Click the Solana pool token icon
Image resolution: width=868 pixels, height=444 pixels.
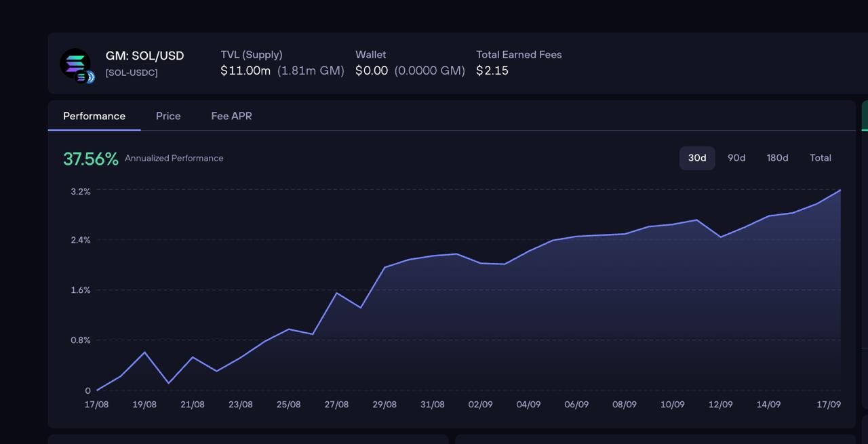75,64
